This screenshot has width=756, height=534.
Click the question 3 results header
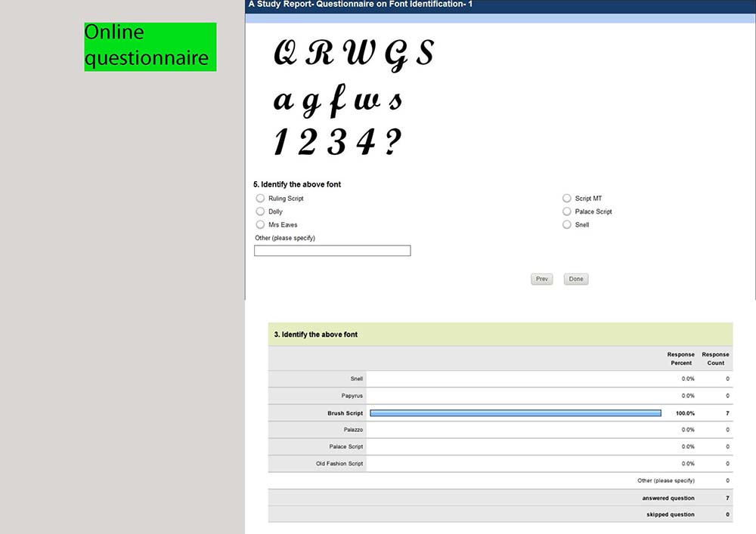click(x=500, y=334)
